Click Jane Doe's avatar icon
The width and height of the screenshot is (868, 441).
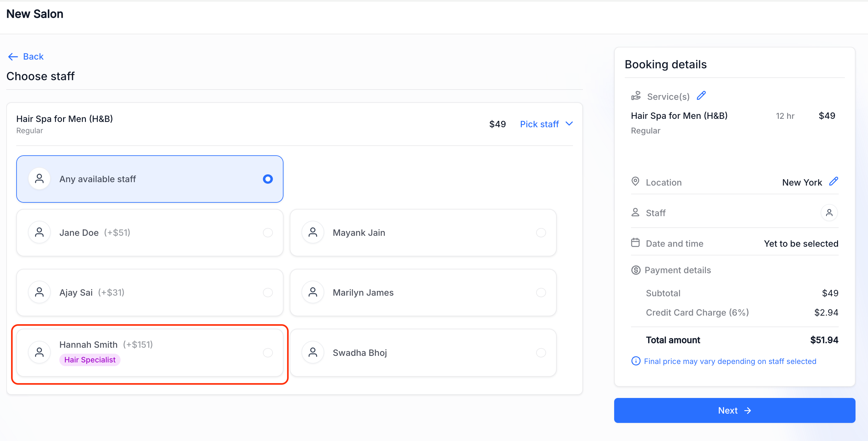(39, 232)
